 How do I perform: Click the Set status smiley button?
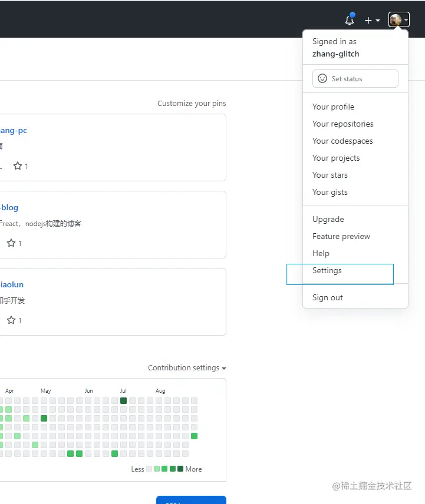coord(355,79)
